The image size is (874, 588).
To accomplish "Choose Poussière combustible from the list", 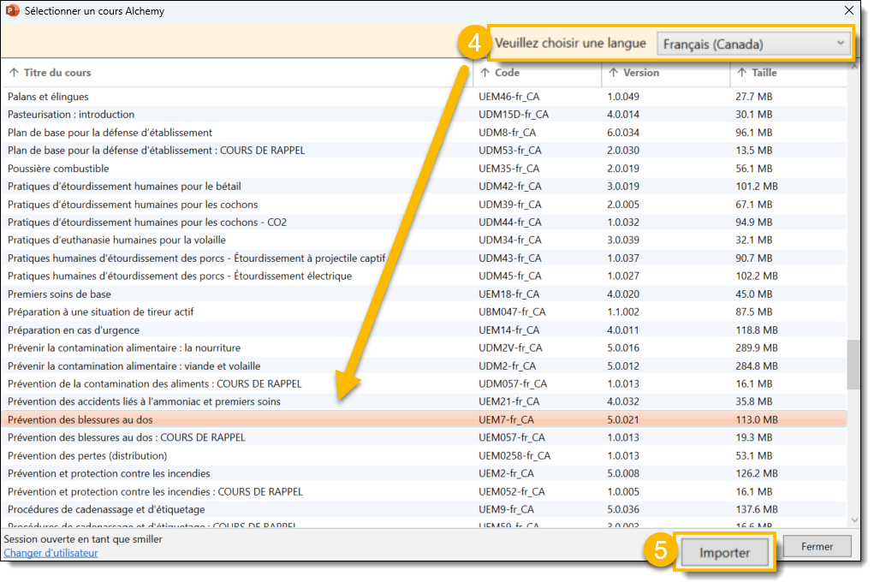I will pyautogui.click(x=58, y=169).
